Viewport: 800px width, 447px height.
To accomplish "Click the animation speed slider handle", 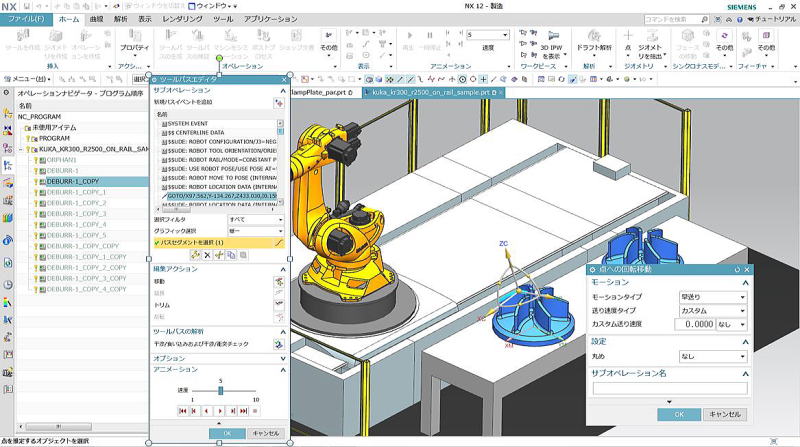I will [x=220, y=390].
